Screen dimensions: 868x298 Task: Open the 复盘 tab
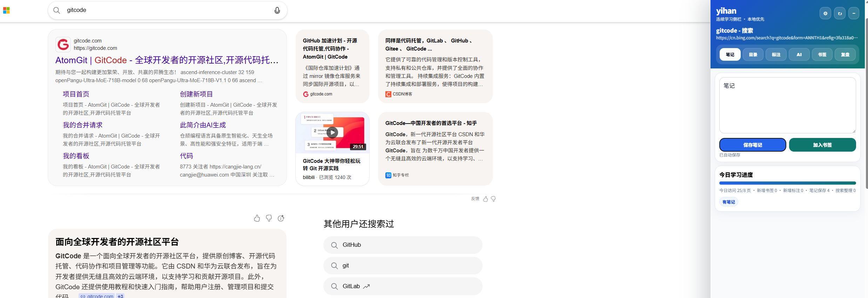point(845,54)
